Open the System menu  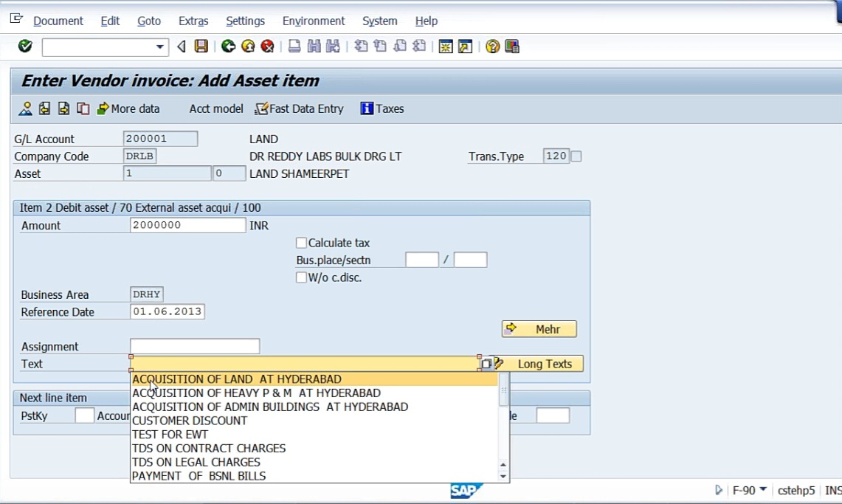379,21
